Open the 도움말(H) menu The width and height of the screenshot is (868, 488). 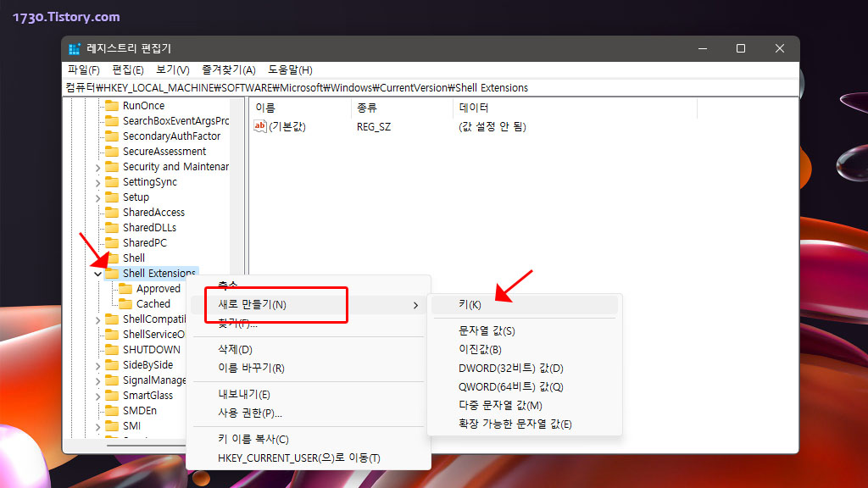click(x=290, y=69)
